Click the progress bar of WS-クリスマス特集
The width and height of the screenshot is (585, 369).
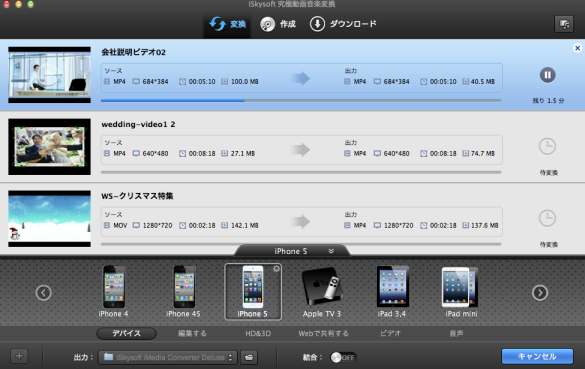(x=301, y=244)
